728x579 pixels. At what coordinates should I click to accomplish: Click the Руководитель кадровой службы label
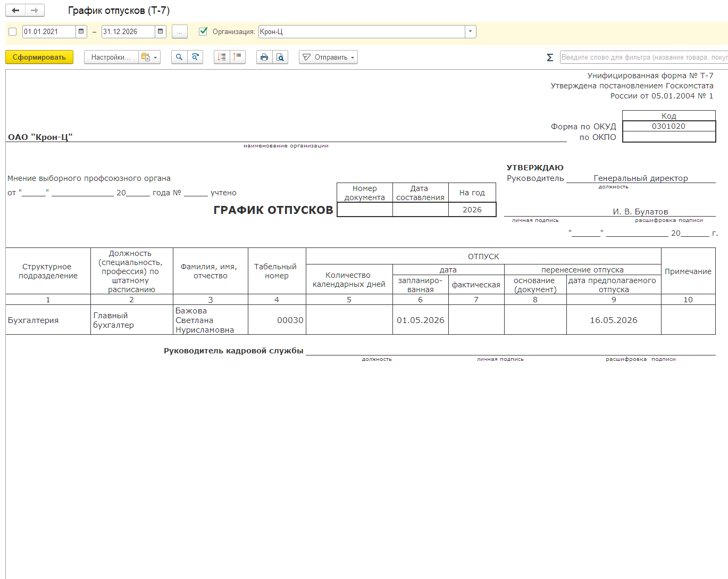233,351
